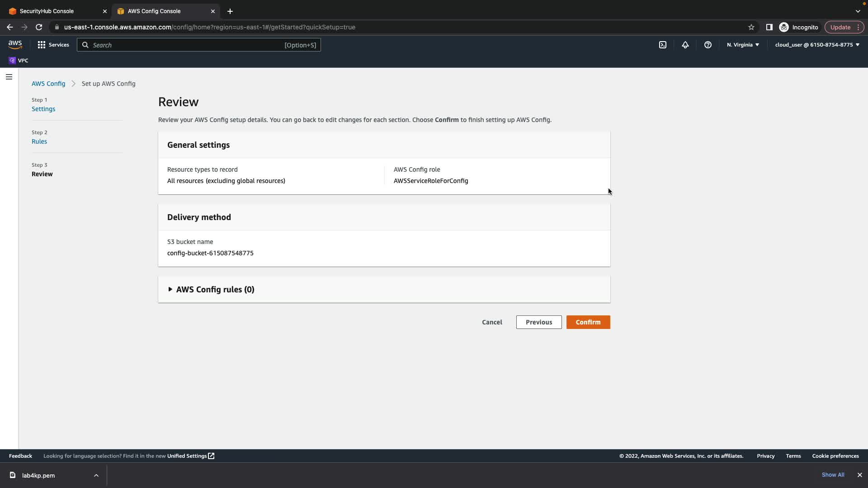Screen dimensions: 868x488
Task: Go to Step 2 Rules
Action: coord(39,141)
